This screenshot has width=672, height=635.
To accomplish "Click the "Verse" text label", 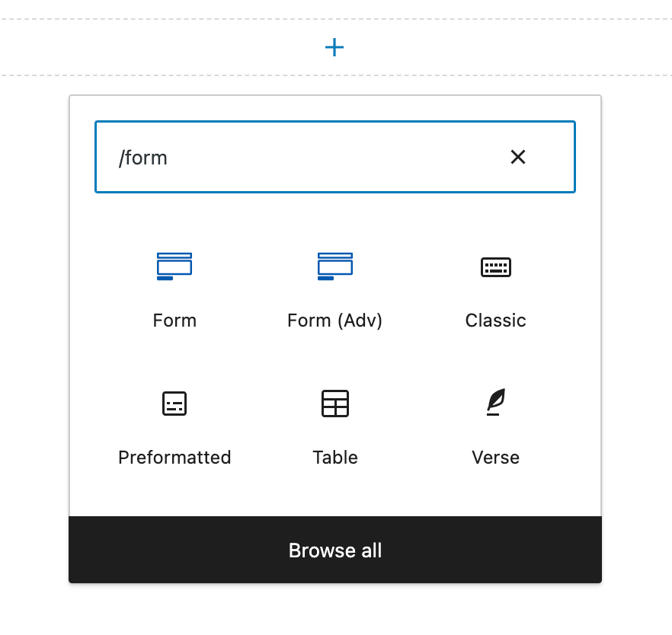I will 495,458.
